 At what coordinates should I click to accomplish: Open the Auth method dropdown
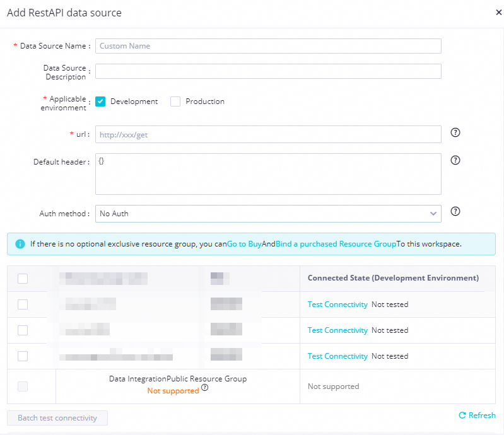pyautogui.click(x=268, y=214)
